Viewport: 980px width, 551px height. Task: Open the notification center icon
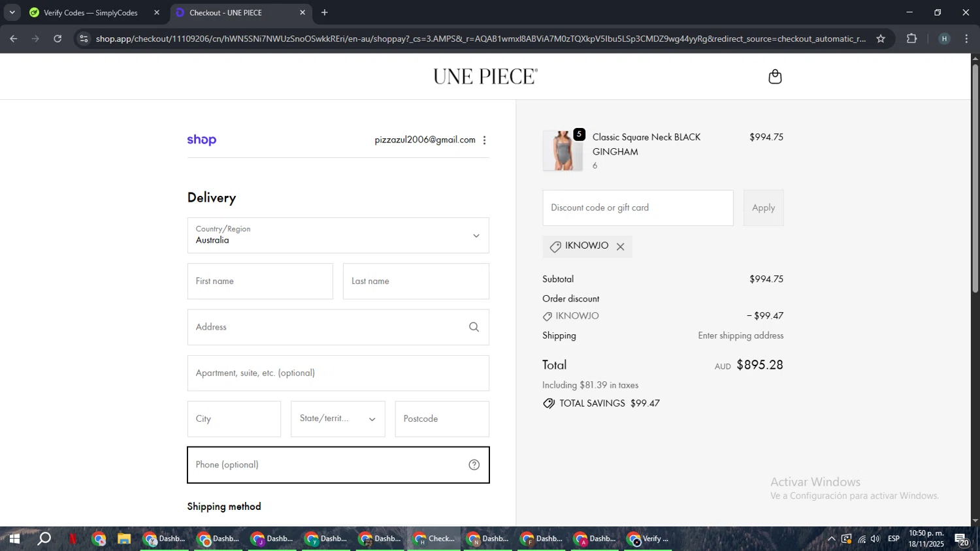962,539
